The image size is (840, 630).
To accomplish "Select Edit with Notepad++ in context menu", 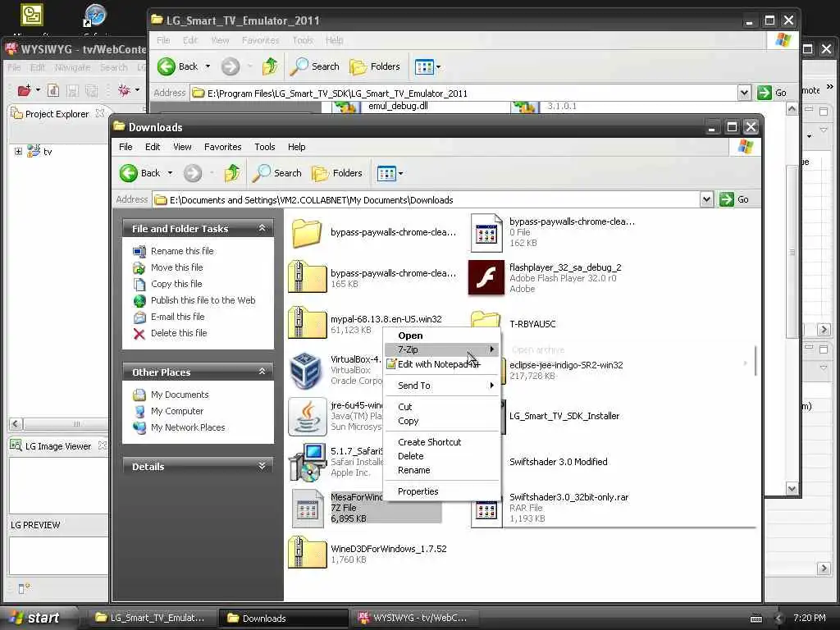I will 442,364.
